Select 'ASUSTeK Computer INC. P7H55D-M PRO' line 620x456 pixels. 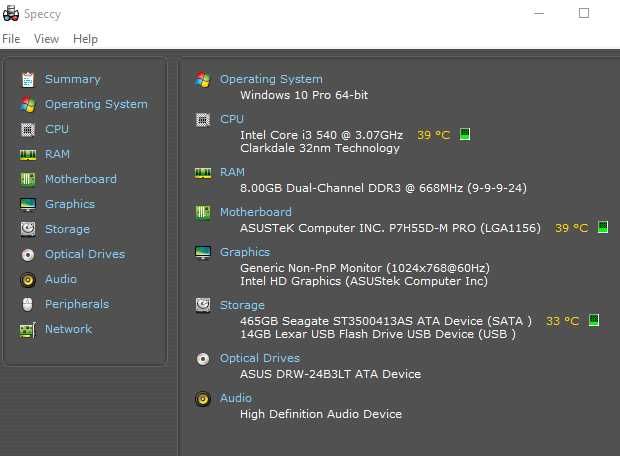click(x=390, y=228)
